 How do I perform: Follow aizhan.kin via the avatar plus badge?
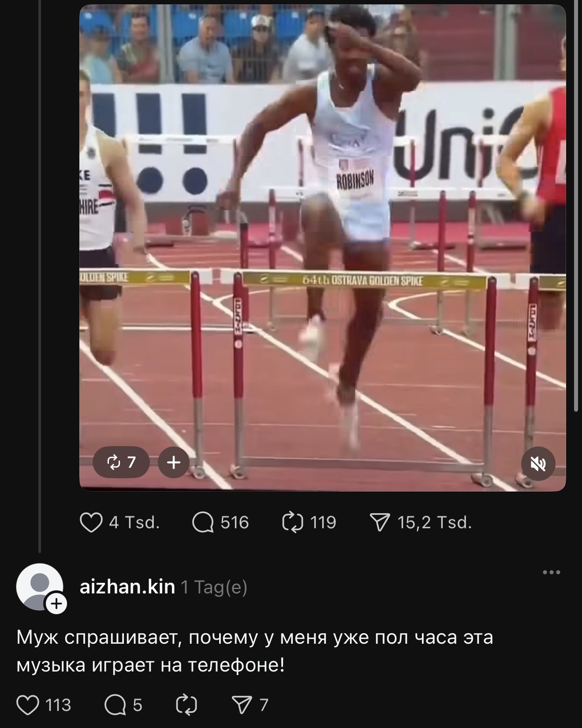coord(57,604)
